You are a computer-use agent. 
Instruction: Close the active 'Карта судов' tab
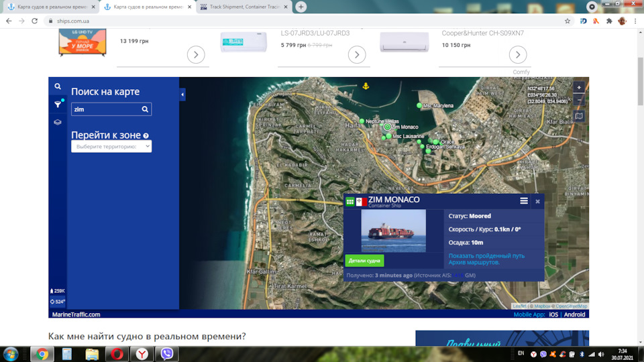tap(189, 7)
